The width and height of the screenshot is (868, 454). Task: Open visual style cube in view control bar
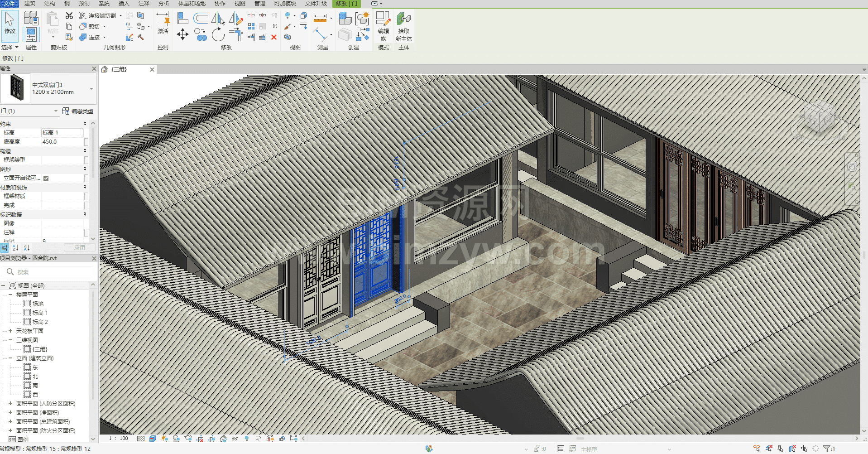[x=152, y=439]
